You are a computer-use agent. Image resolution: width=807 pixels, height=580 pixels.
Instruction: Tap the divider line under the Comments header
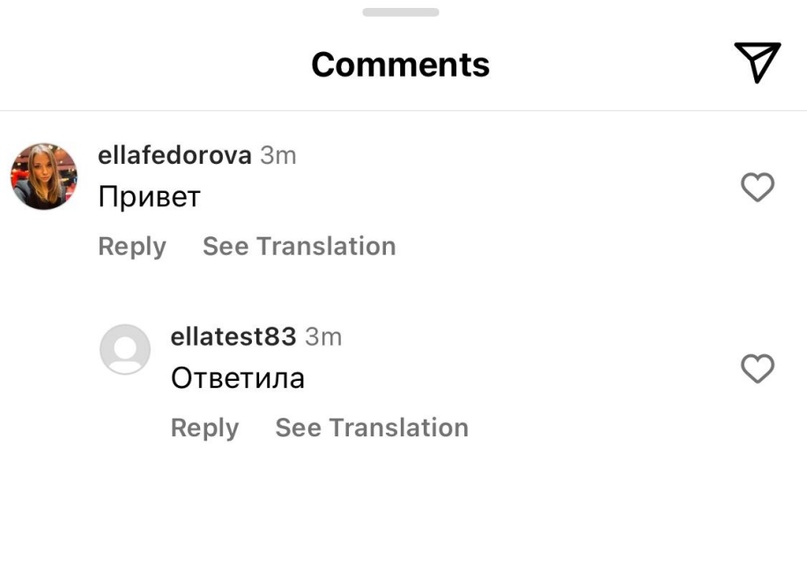400,110
